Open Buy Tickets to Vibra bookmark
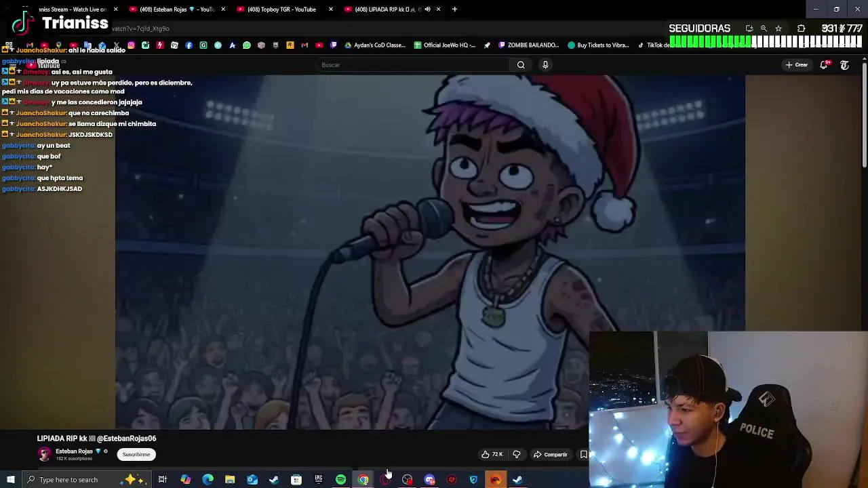The width and height of the screenshot is (868, 488). (x=599, y=45)
